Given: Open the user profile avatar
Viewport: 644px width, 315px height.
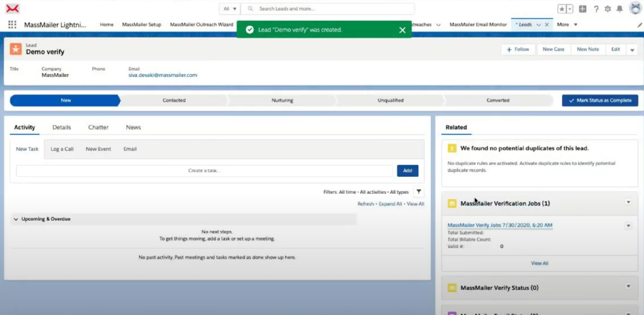Looking at the screenshot, I should click(x=635, y=8).
